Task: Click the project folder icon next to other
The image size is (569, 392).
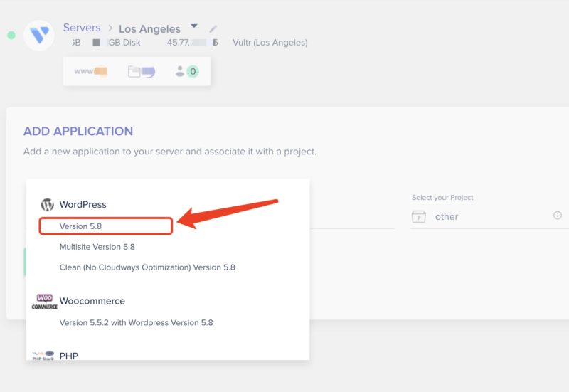Action: [x=419, y=217]
